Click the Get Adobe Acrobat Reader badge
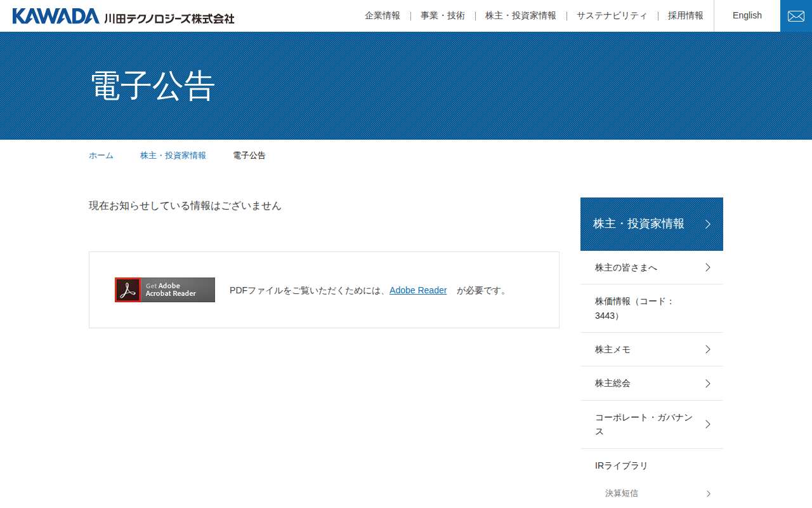 165,290
